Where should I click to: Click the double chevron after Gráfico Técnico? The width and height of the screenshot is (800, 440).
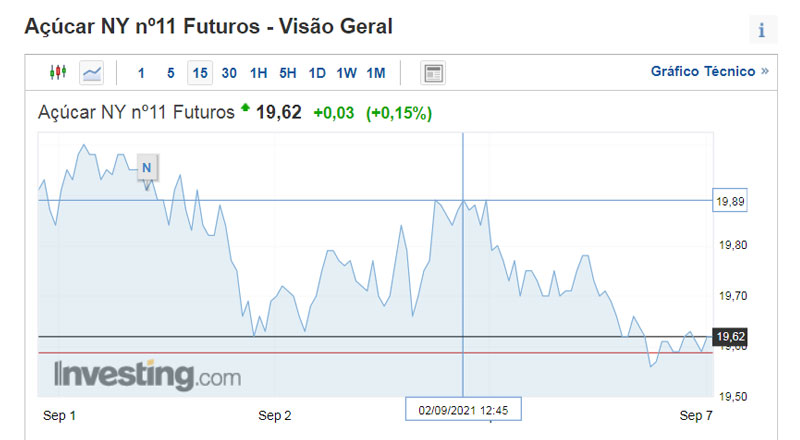click(765, 71)
